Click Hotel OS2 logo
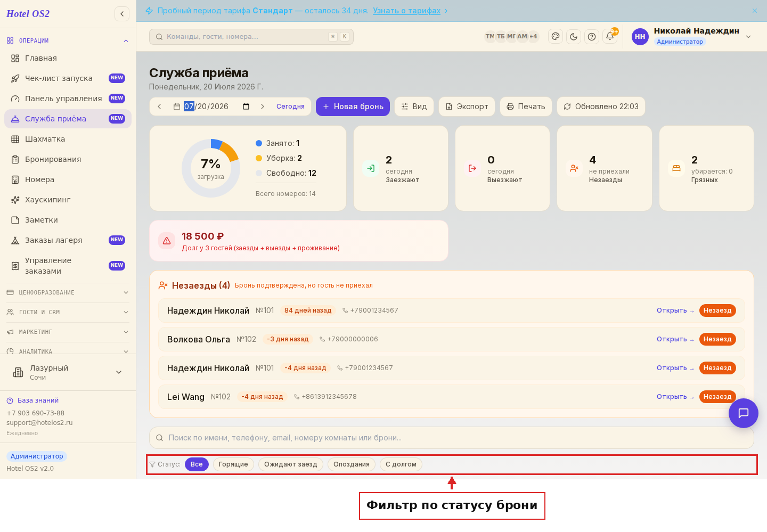 click(28, 14)
